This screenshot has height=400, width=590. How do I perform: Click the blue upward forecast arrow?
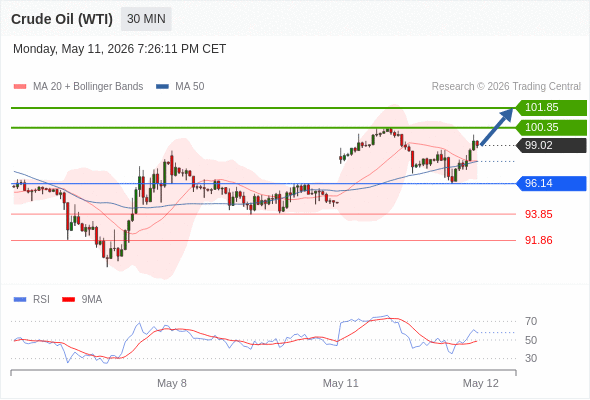pyautogui.click(x=497, y=126)
